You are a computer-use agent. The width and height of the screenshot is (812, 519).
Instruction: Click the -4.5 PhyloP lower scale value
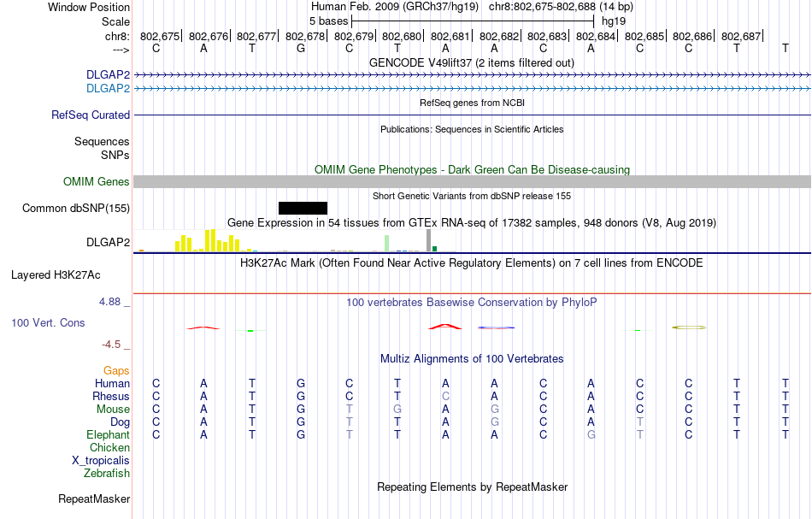[111, 345]
